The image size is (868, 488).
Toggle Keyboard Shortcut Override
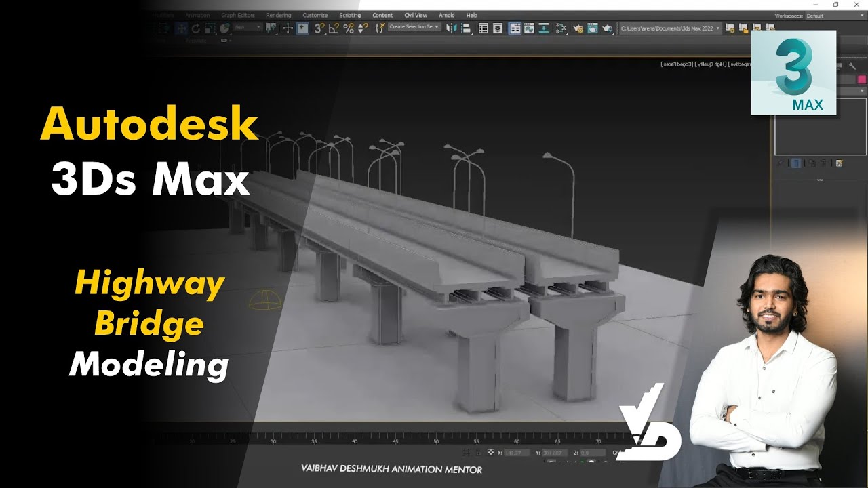coord(302,28)
